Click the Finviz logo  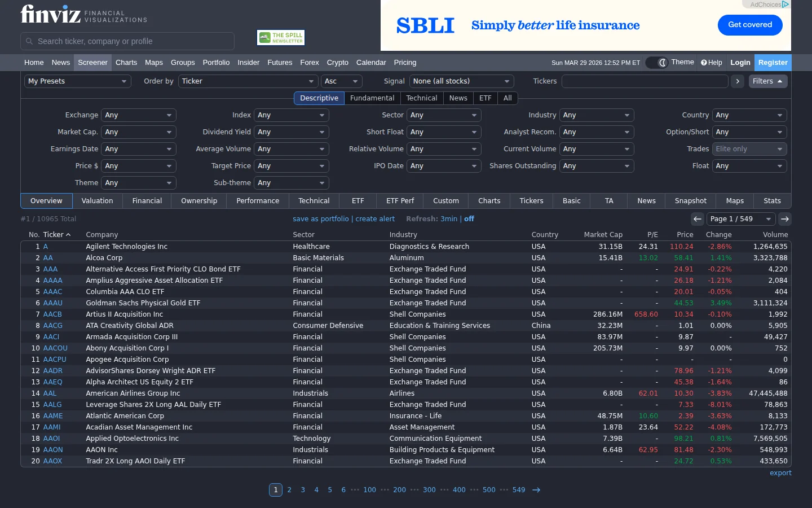(x=51, y=14)
